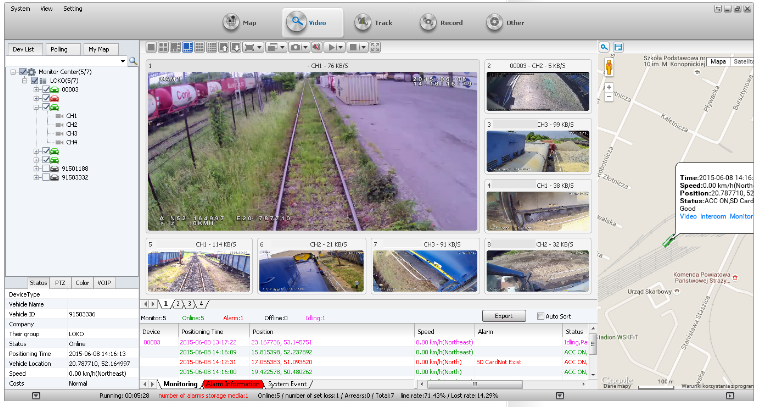The height and width of the screenshot is (407, 758).
Task: Collapse the Monitor Center tree node
Action: pyautogui.click(x=12, y=72)
